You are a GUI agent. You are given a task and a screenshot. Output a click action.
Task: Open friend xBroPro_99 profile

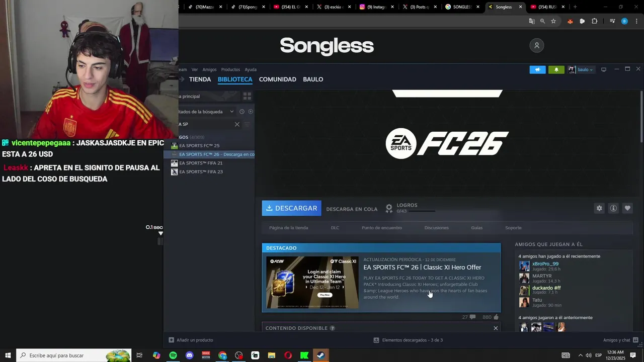(x=545, y=264)
